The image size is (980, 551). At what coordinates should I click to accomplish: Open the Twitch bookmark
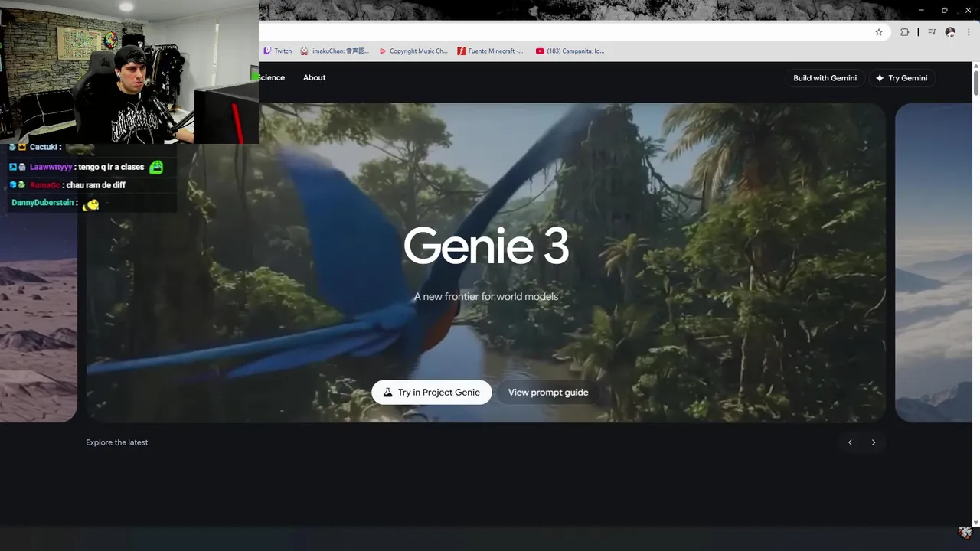coord(278,51)
